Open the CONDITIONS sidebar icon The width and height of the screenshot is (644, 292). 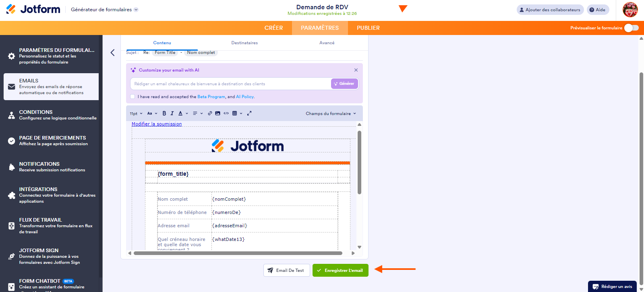(x=12, y=115)
